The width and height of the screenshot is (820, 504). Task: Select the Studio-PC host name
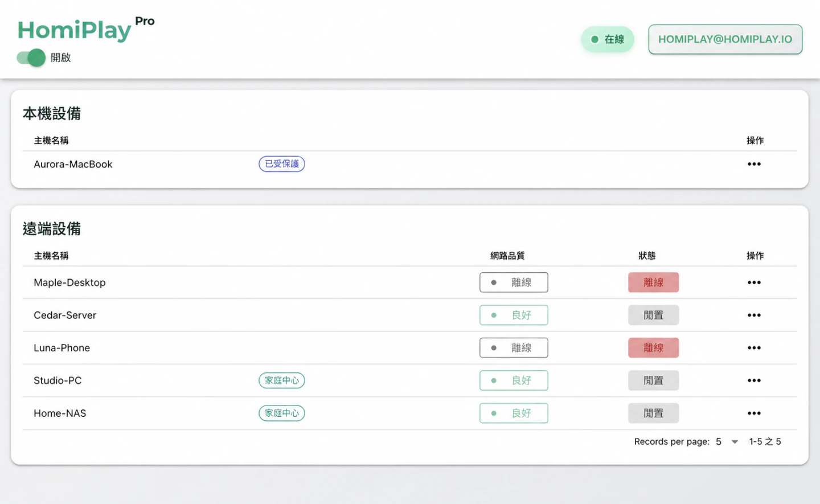[x=58, y=380]
